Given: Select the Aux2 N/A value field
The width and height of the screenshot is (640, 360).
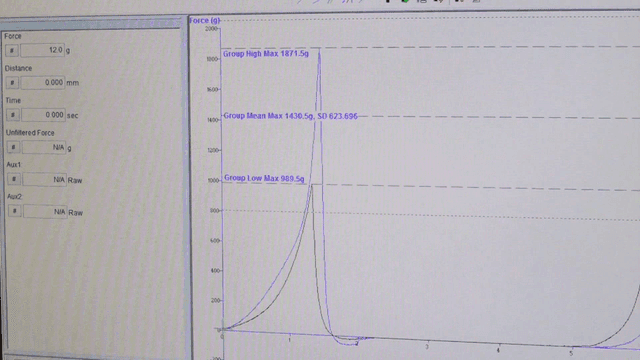Looking at the screenshot, I should [45, 211].
